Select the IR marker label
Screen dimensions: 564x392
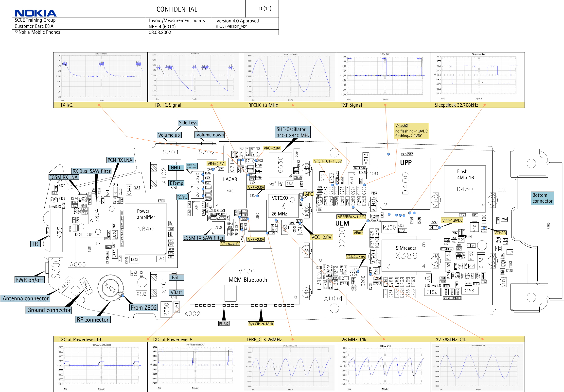click(35, 244)
